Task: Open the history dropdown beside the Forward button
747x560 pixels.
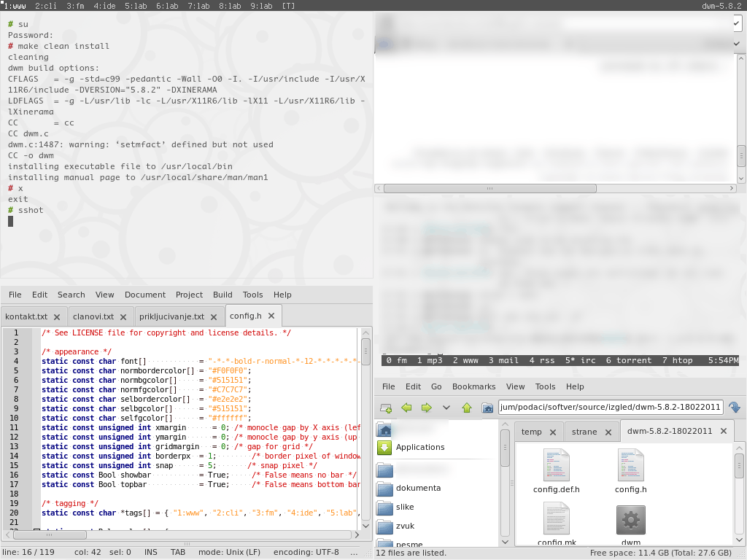Action: click(x=446, y=408)
